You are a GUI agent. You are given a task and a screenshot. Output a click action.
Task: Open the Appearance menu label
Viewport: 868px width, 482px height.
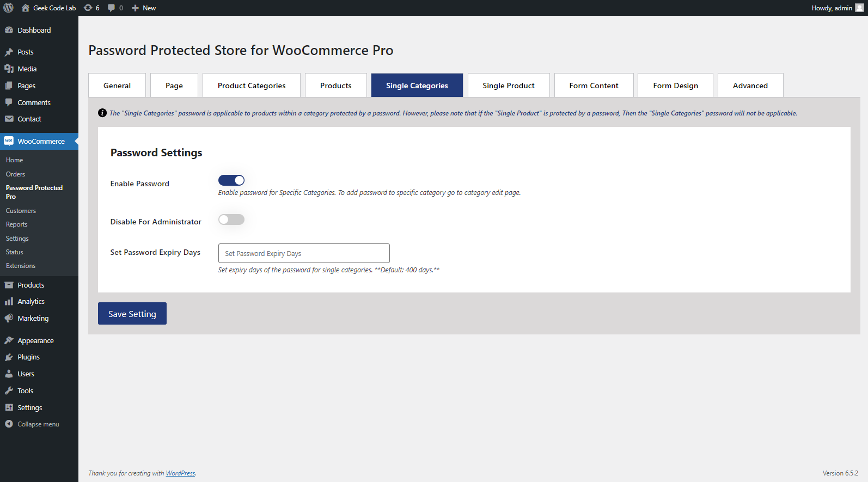click(36, 340)
